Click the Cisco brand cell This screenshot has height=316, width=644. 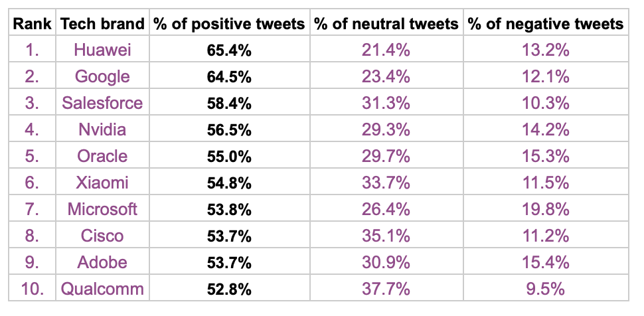(x=102, y=236)
